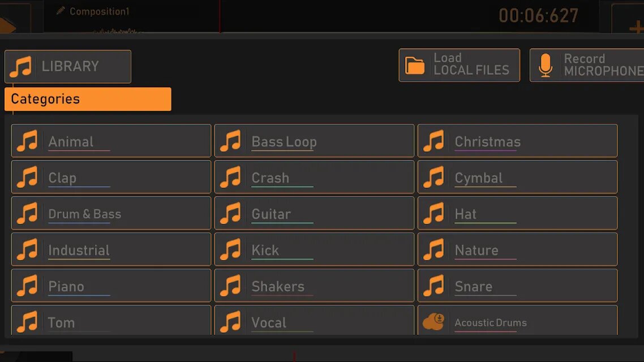The image size is (644, 362).
Task: Click the music note icon beside Industrial
Action: click(27, 249)
